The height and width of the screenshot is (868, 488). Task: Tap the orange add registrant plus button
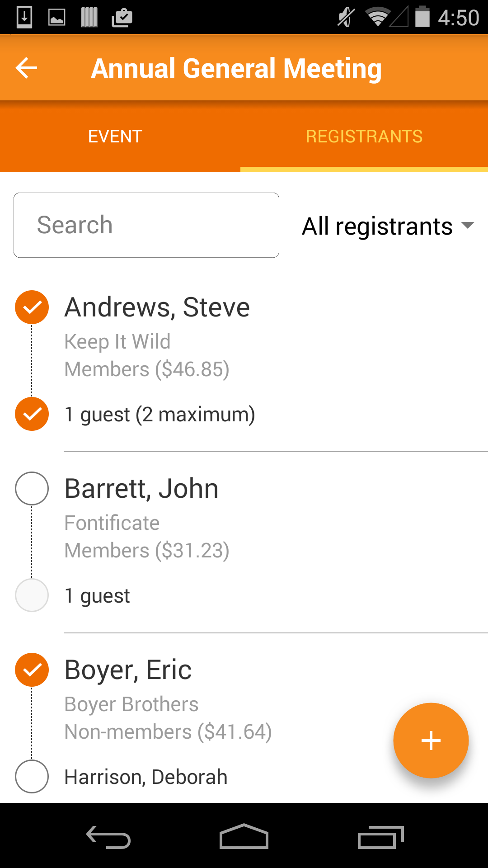[431, 741]
